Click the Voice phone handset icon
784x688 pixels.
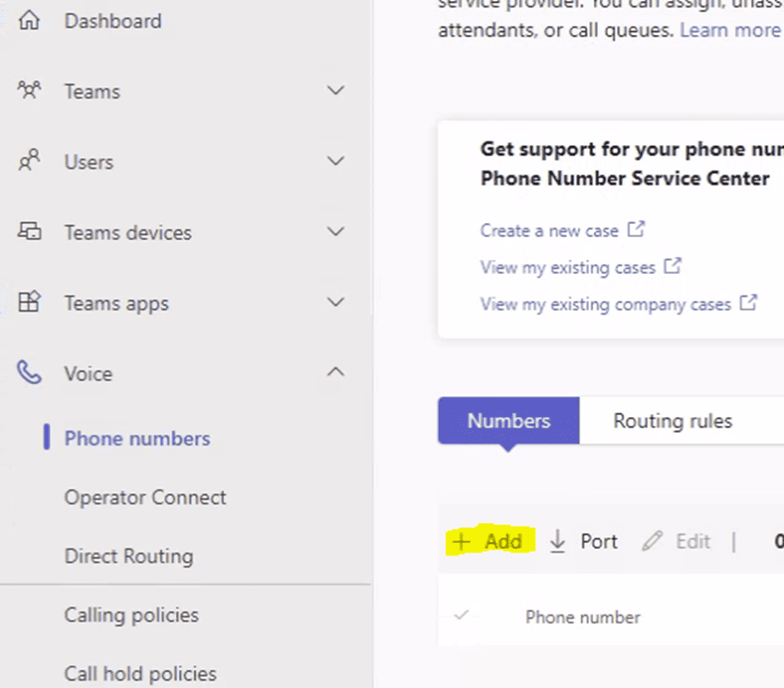(x=30, y=374)
